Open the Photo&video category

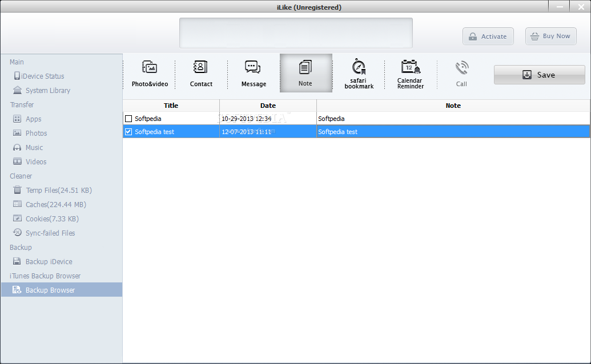coord(150,73)
